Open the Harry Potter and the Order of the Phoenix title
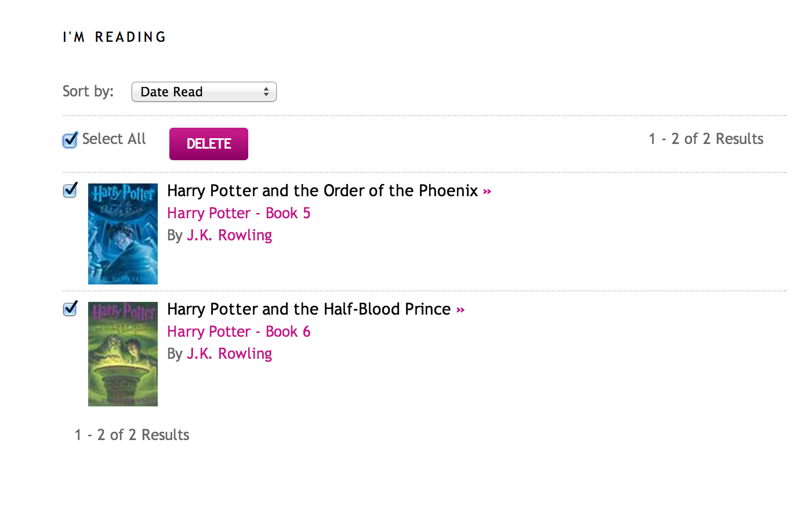The image size is (812, 519). click(322, 191)
